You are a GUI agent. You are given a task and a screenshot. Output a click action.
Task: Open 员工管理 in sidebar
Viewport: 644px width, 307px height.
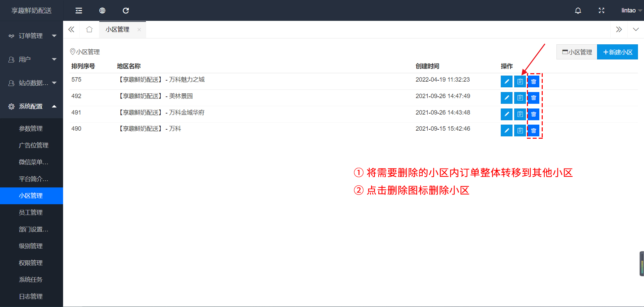pos(31,212)
